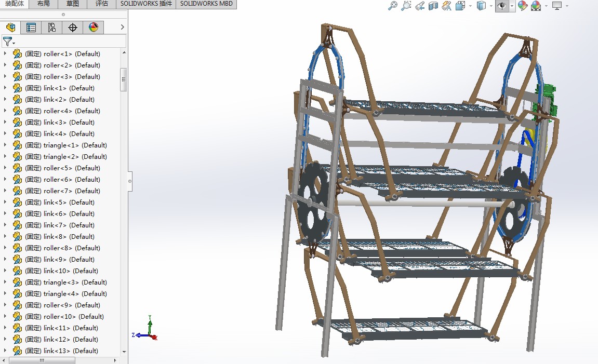This screenshot has width=598, height=364.
Task: Click triangle<3> part icon
Action: [17, 282]
